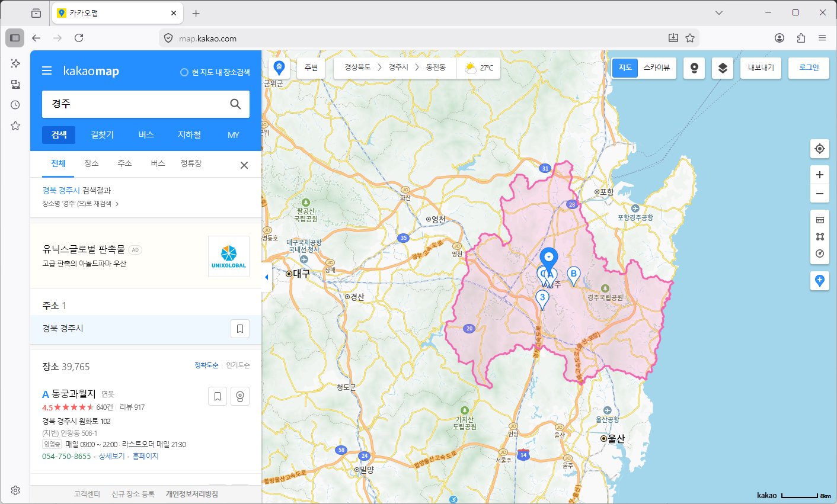This screenshot has width=837, height=504.
Task: Click map marker B
Action: (x=573, y=276)
